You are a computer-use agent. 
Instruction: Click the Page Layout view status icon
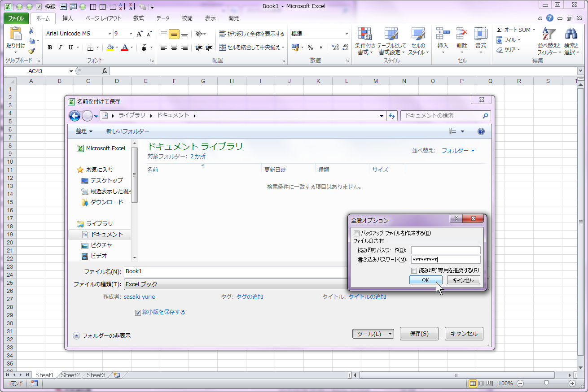481,383
